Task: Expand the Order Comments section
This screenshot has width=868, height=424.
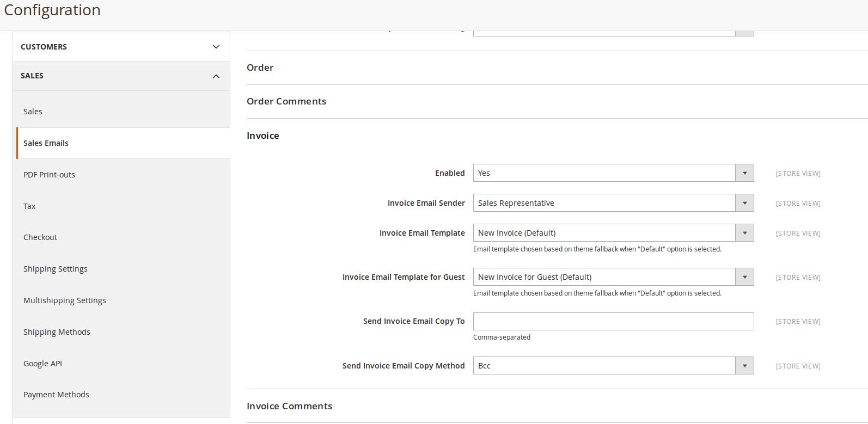Action: click(x=286, y=101)
